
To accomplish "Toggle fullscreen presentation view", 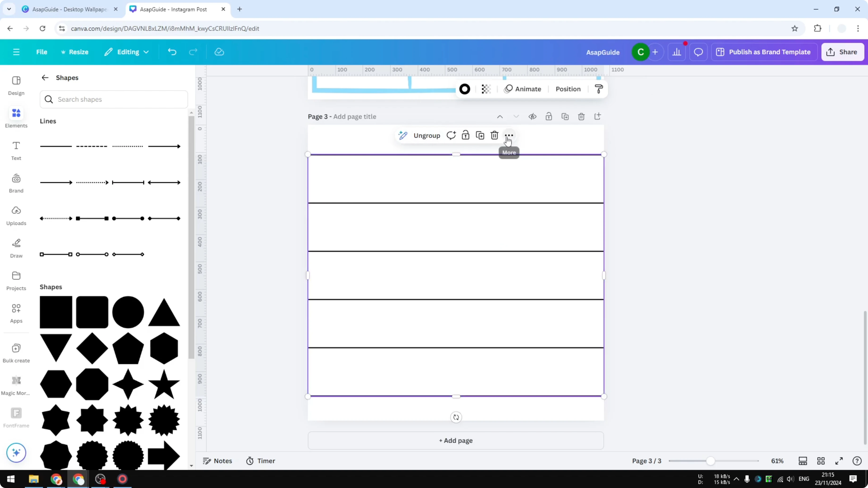I will pyautogui.click(x=839, y=461).
